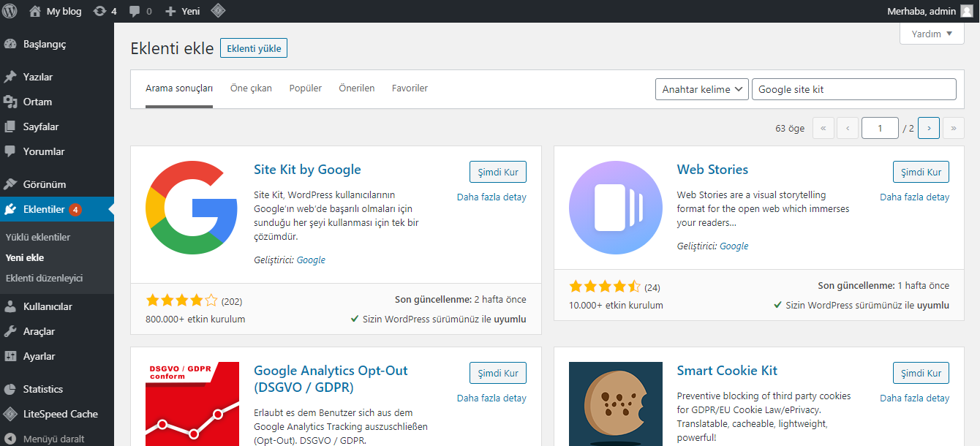Click the Smart Cookie Kit cookie image
The image size is (980, 446).
tap(615, 404)
